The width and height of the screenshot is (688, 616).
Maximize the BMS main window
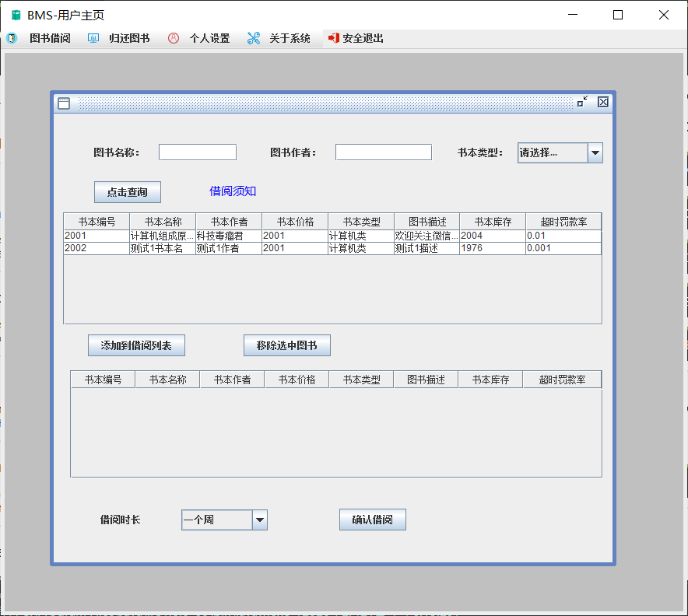tap(618, 15)
